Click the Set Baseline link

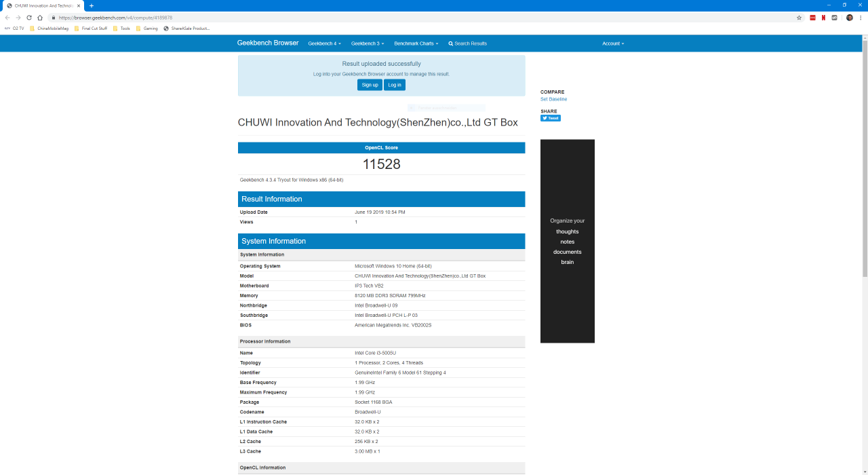click(x=553, y=99)
